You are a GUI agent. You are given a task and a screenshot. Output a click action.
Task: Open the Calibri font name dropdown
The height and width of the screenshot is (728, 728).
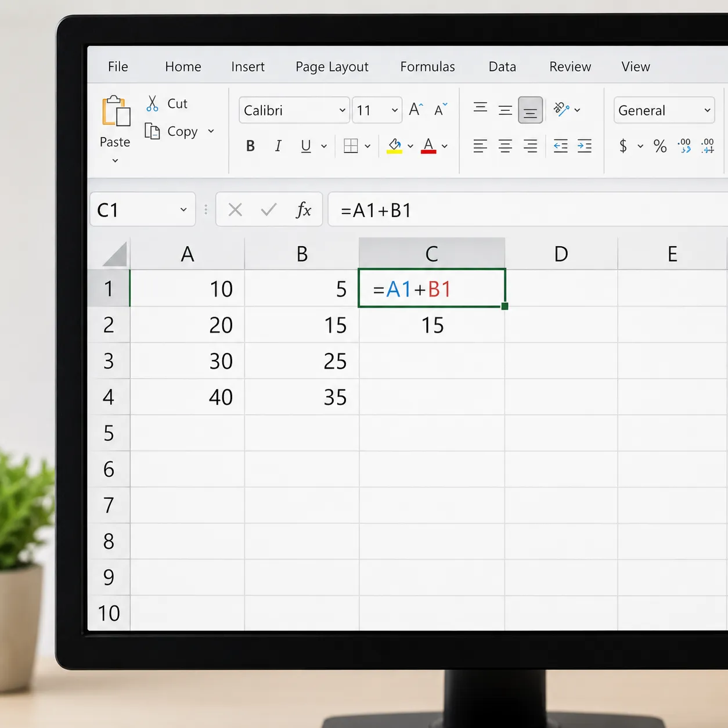click(294, 110)
